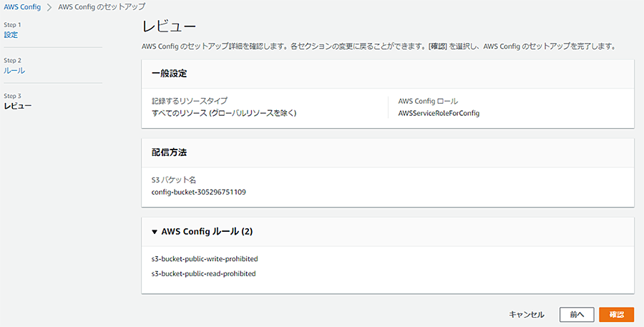The height and width of the screenshot is (327, 644).
Task: Click the すべてのリソース resource type value
Action: (224, 113)
